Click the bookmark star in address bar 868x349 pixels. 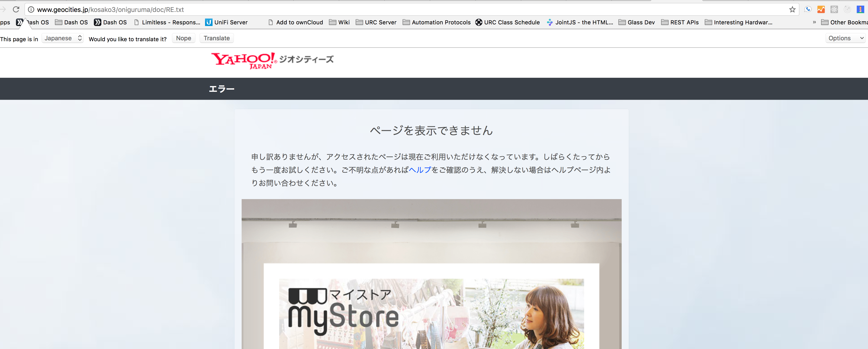pos(792,9)
